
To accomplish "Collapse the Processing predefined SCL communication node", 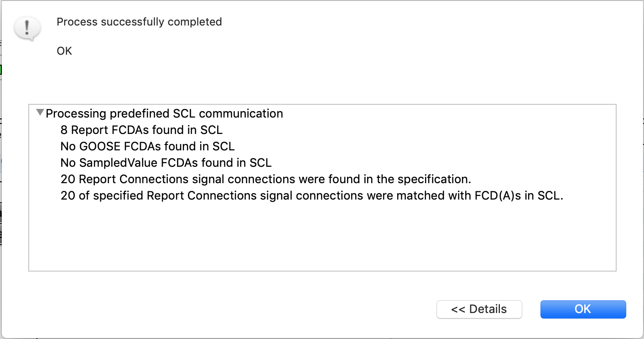I will (x=40, y=113).
